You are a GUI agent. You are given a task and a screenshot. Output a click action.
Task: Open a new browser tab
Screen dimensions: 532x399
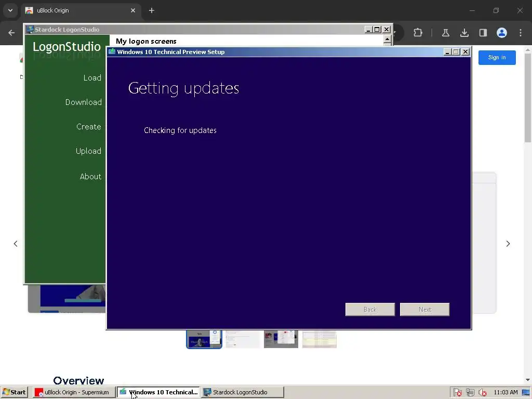(152, 10)
